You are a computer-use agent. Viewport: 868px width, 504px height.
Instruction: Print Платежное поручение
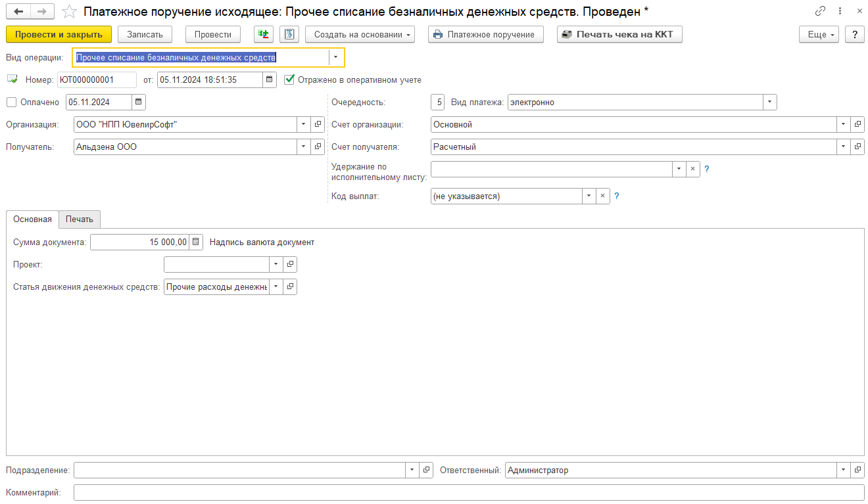pyautogui.click(x=486, y=34)
